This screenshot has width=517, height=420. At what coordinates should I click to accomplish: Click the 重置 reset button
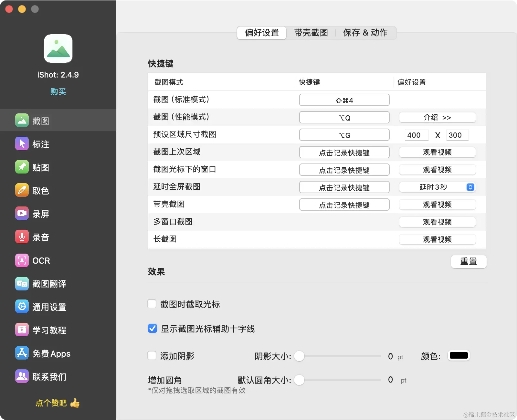[469, 261]
